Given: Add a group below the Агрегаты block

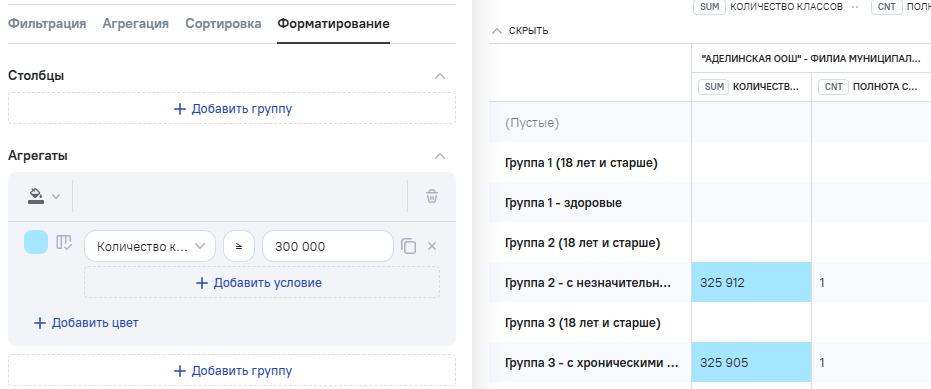Looking at the screenshot, I should [232, 371].
